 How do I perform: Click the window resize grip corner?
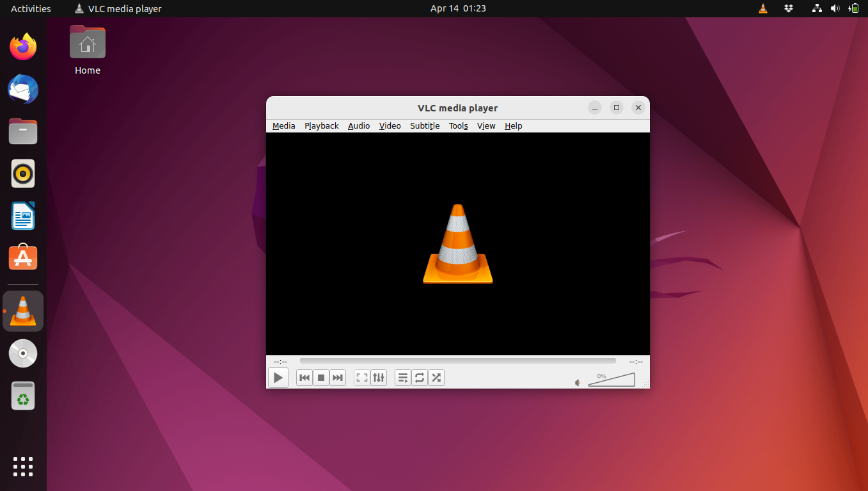tap(645, 384)
